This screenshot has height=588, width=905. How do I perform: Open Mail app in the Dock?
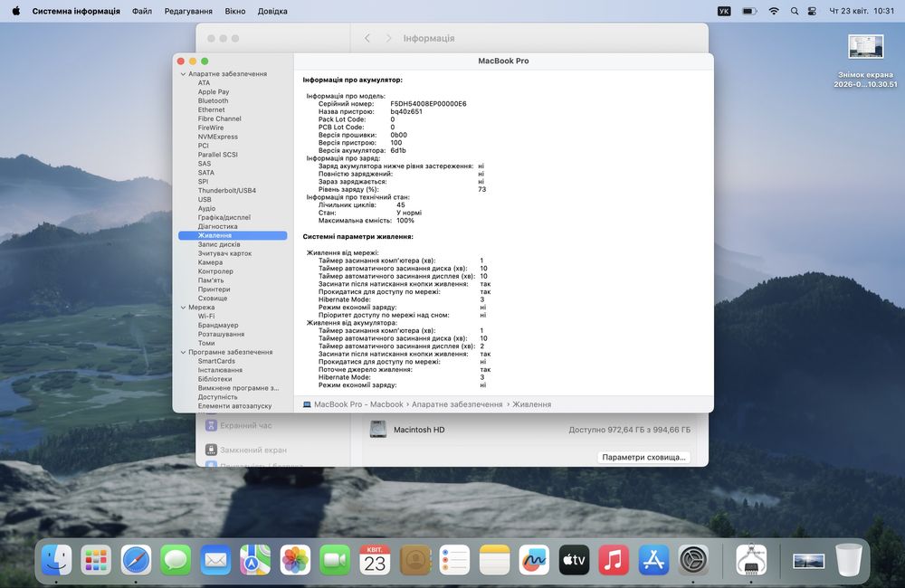[216, 560]
